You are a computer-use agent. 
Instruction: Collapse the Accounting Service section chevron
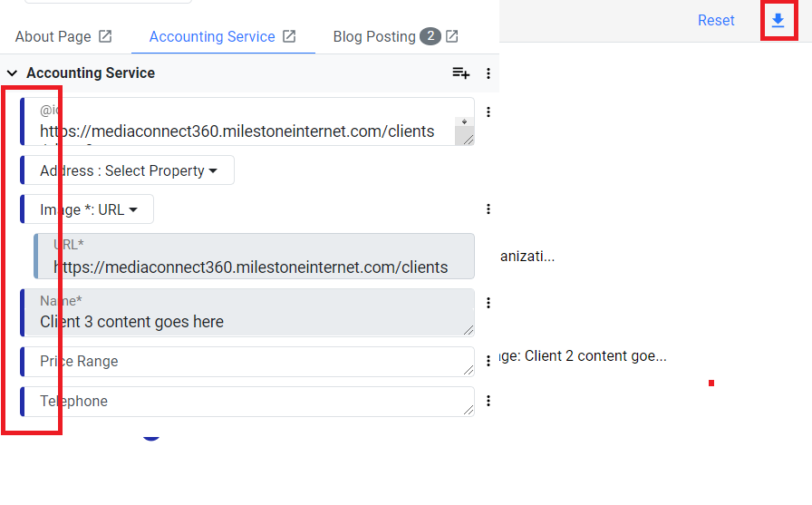coord(12,73)
